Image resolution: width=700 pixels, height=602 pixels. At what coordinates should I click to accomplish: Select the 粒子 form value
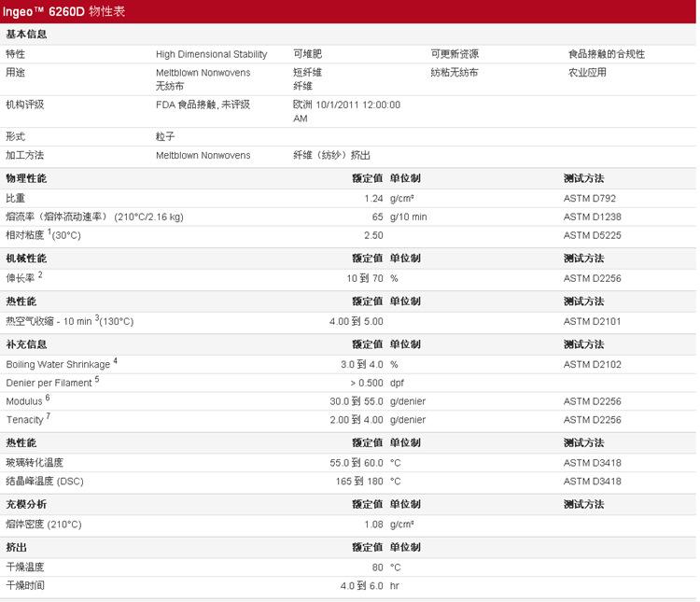click(x=165, y=136)
